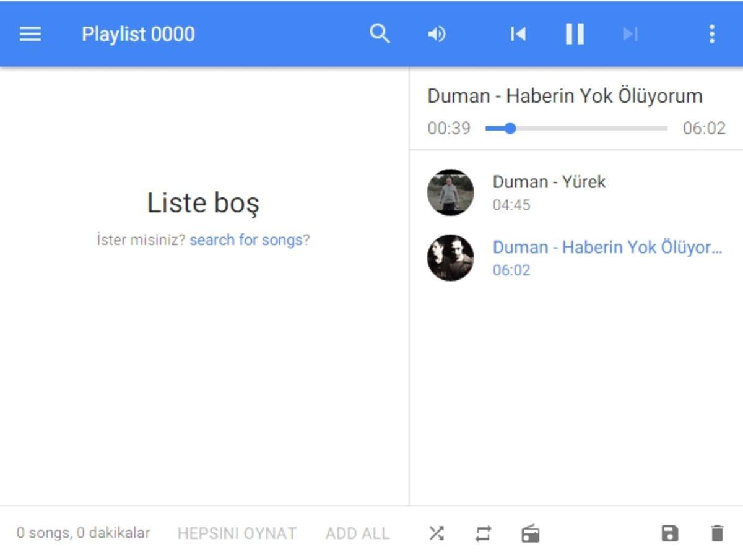743x560 pixels.
Task: Toggle repeat mode
Action: pyautogui.click(x=484, y=533)
